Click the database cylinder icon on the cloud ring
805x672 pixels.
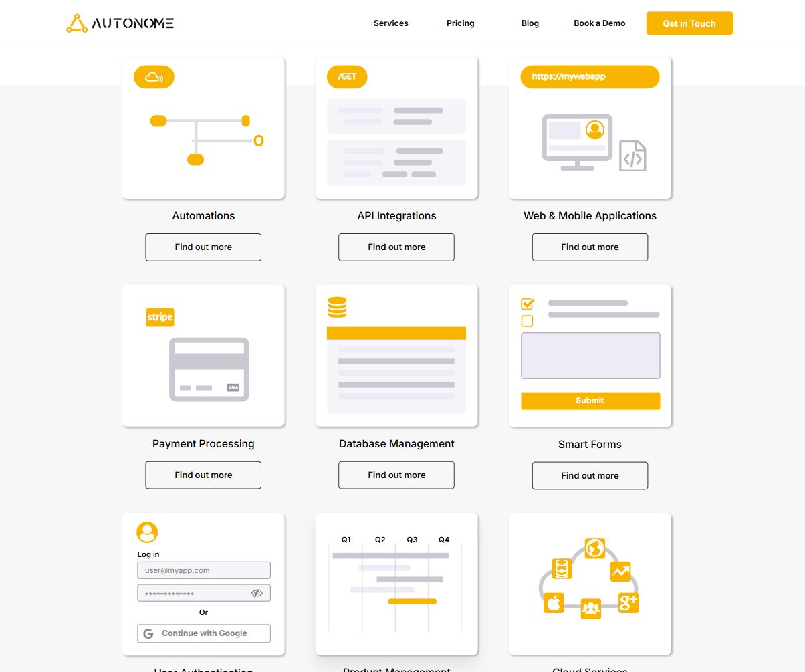(x=562, y=569)
